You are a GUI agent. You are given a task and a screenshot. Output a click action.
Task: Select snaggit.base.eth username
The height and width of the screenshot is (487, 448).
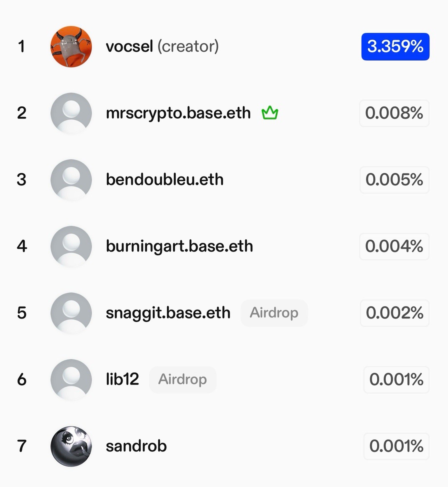pyautogui.click(x=168, y=313)
